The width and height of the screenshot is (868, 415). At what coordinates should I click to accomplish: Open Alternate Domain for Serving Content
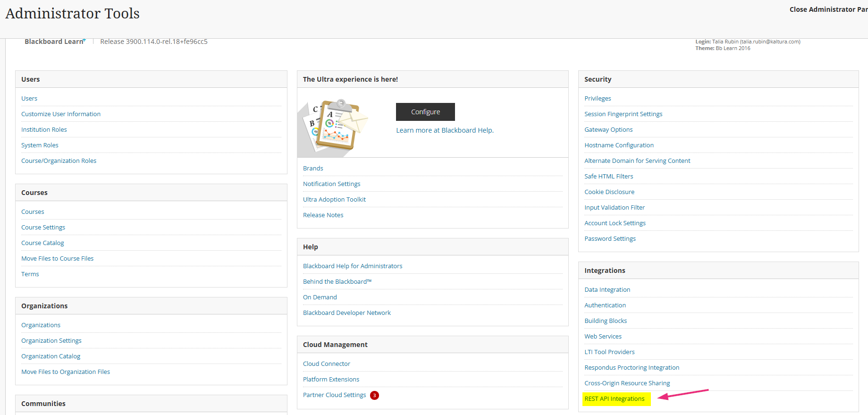[637, 161]
